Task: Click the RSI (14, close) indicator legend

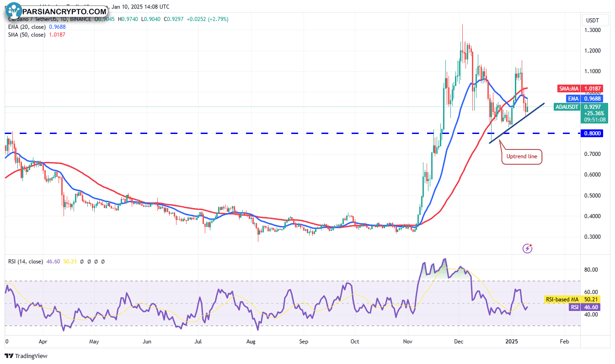Action: click(x=26, y=262)
